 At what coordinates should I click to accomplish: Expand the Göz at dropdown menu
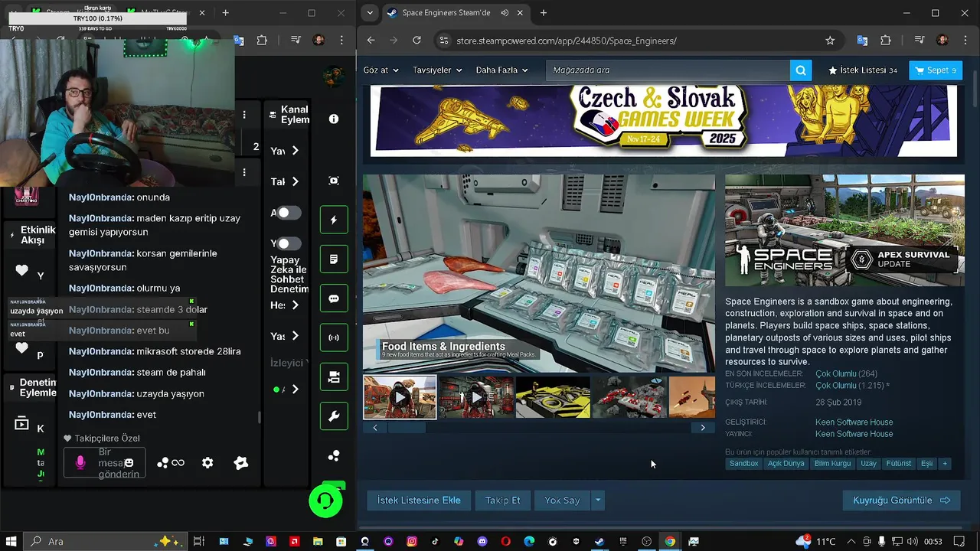click(381, 70)
